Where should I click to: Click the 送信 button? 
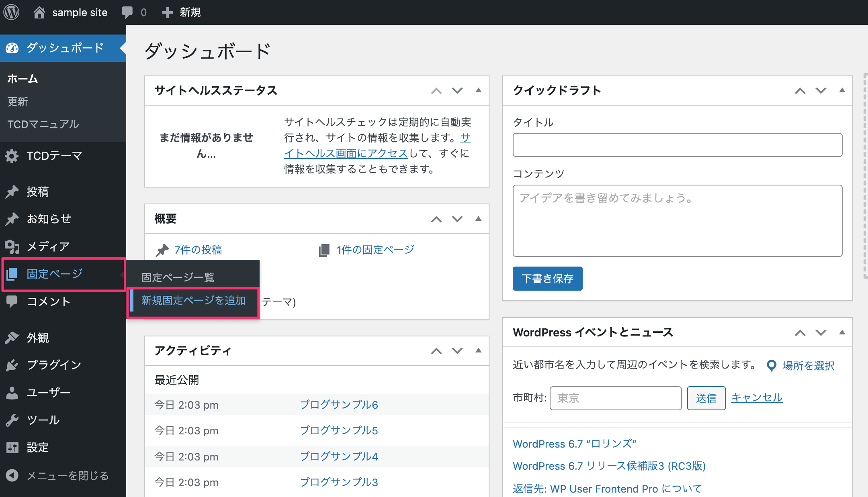coord(706,398)
